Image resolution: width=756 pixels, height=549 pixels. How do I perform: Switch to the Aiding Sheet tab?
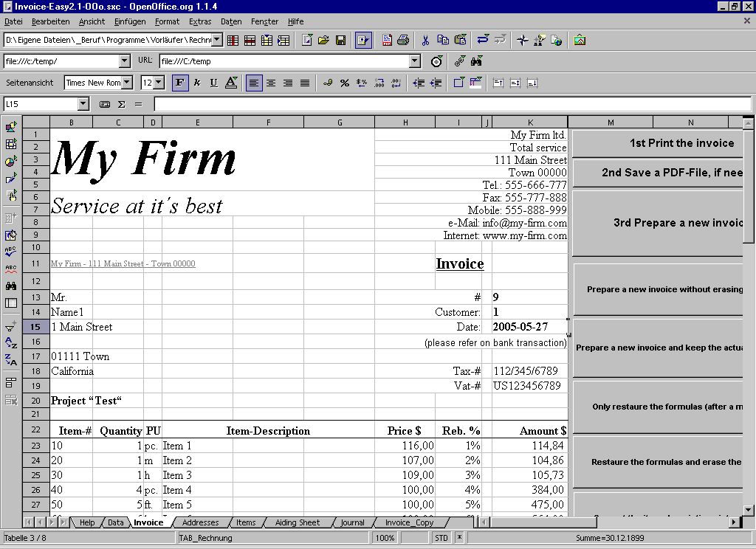(297, 522)
